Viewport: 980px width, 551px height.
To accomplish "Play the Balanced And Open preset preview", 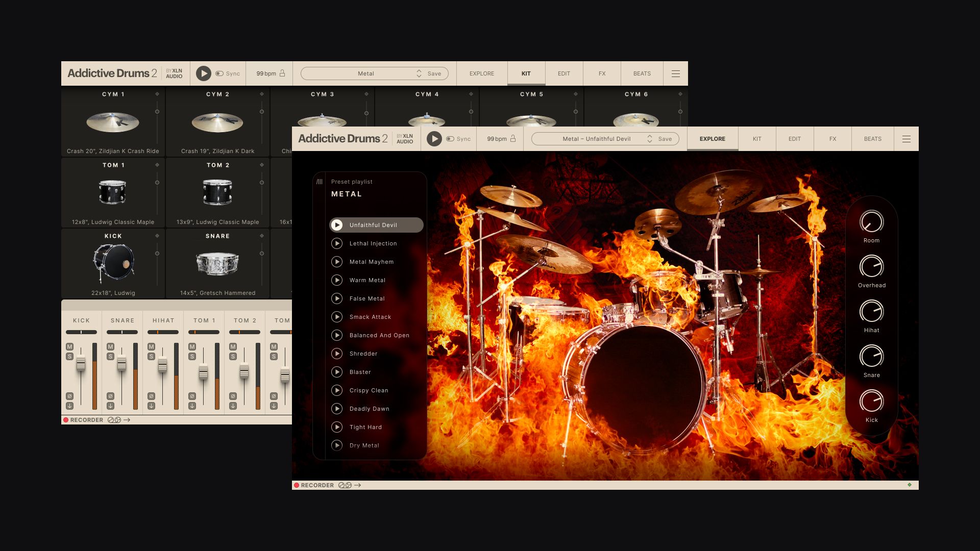I will pos(337,335).
